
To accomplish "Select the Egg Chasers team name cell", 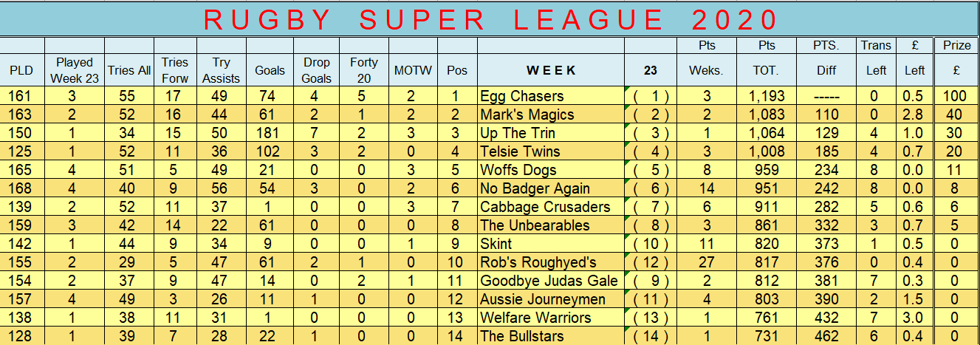I will point(551,96).
